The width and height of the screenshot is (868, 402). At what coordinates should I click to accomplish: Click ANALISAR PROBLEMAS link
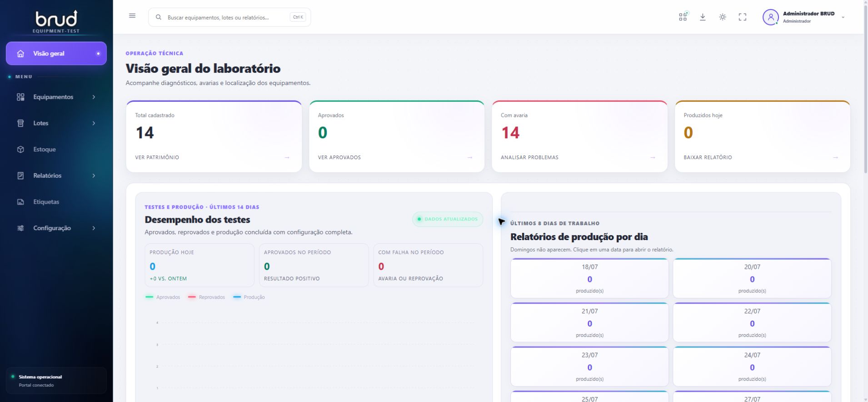click(x=529, y=157)
